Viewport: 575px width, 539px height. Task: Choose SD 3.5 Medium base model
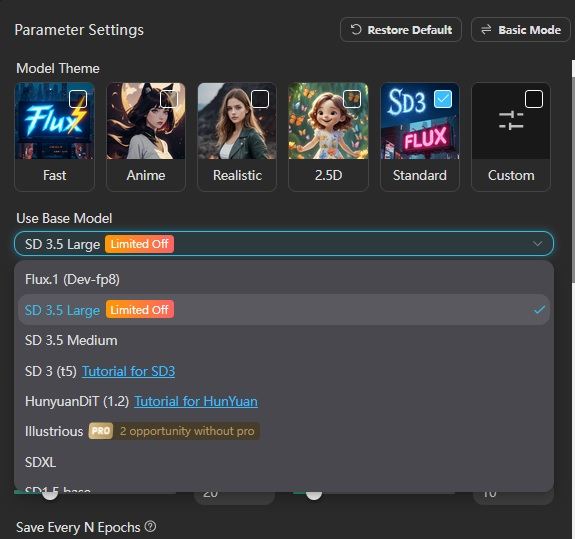coord(284,340)
